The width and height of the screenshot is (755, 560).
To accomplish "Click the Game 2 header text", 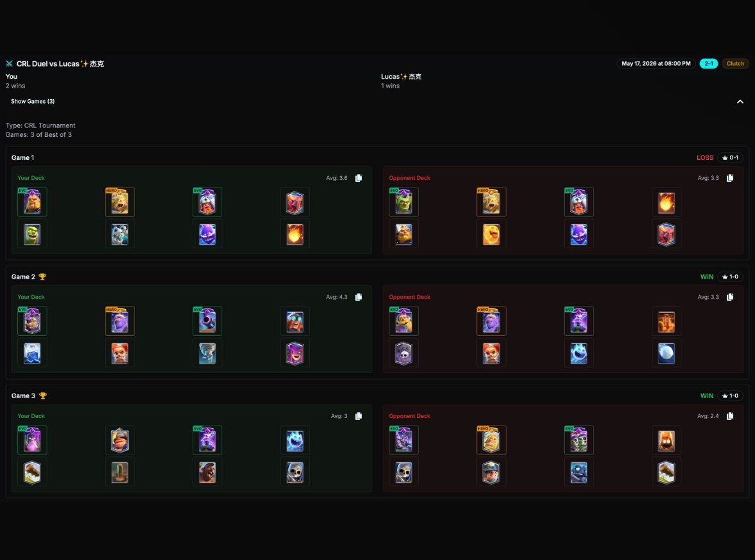I will click(23, 276).
